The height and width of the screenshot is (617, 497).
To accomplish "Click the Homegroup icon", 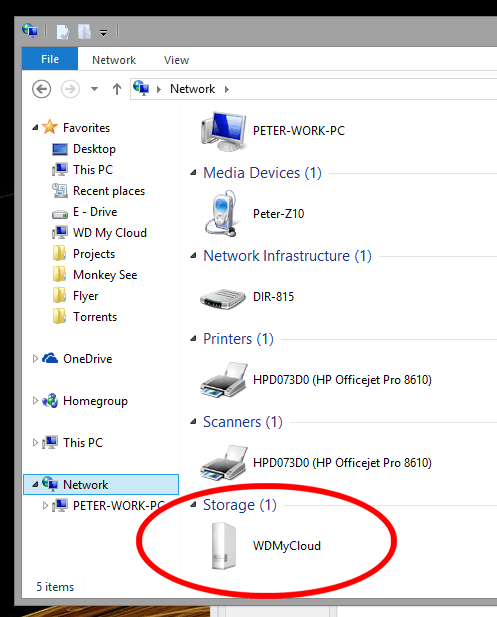I will [50, 401].
